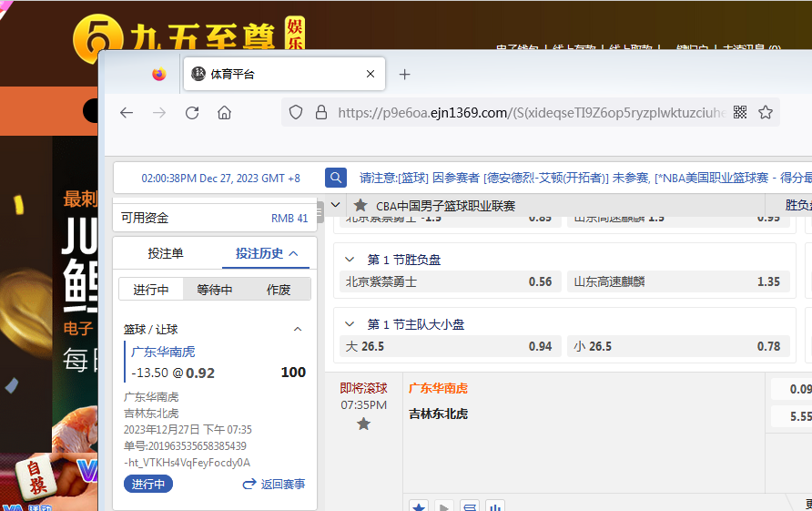Go to browser home page icon
The height and width of the screenshot is (511, 812).
tap(224, 113)
